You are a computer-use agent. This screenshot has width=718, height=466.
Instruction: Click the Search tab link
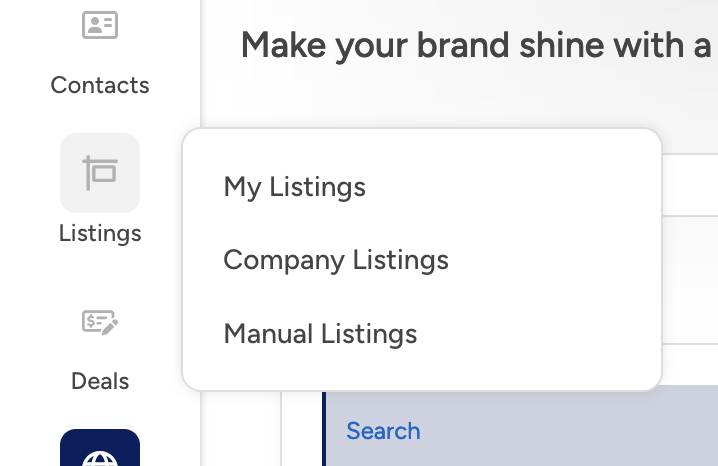pyautogui.click(x=383, y=431)
